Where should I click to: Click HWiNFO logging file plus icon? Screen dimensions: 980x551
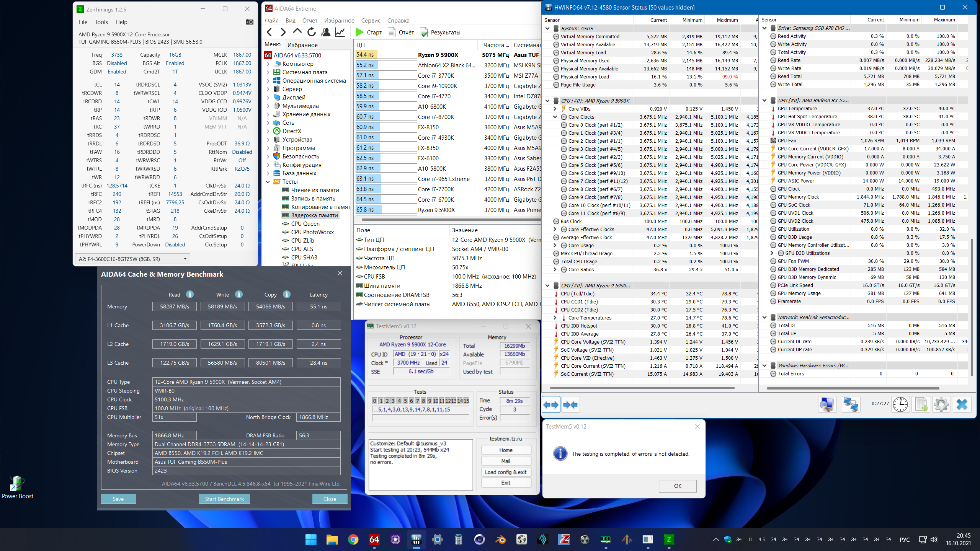(x=921, y=404)
